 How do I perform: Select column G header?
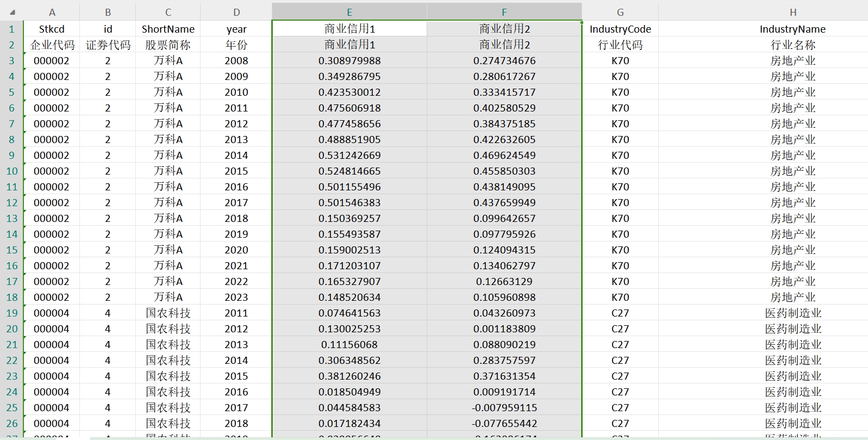coord(620,12)
